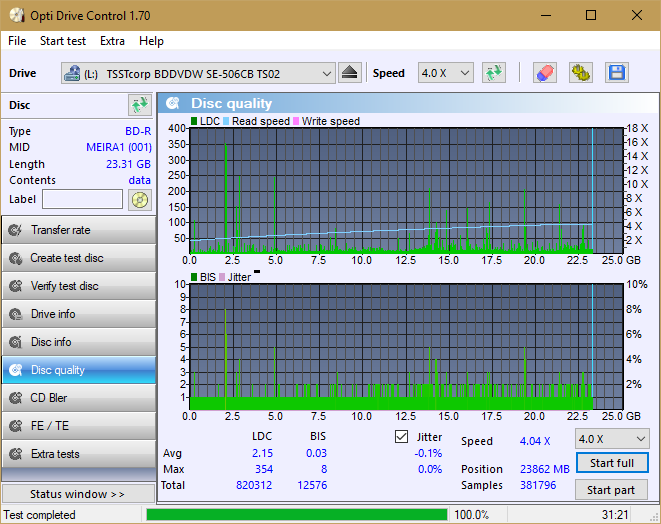The width and height of the screenshot is (661, 524).
Task: Select Transfer rate in sidebar
Action: click(x=79, y=230)
